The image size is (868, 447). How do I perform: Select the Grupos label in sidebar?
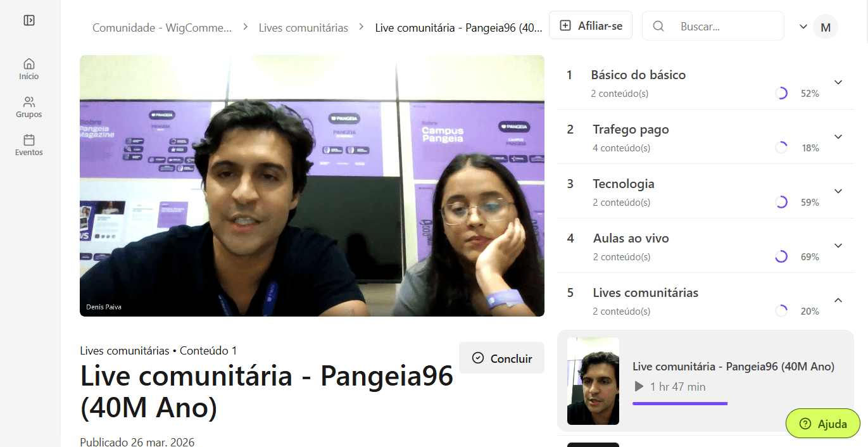tap(29, 115)
